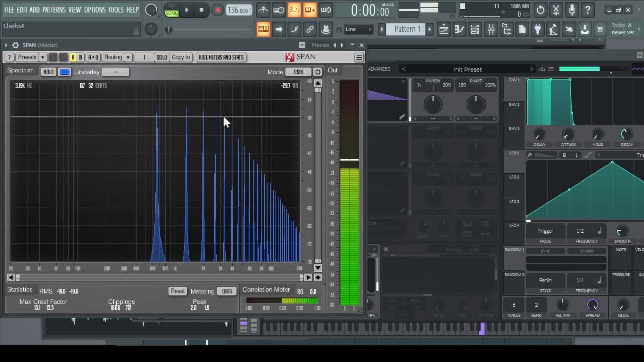This screenshot has width=644, height=362.
Task: Open the Playlist view icon
Action: coord(444,29)
